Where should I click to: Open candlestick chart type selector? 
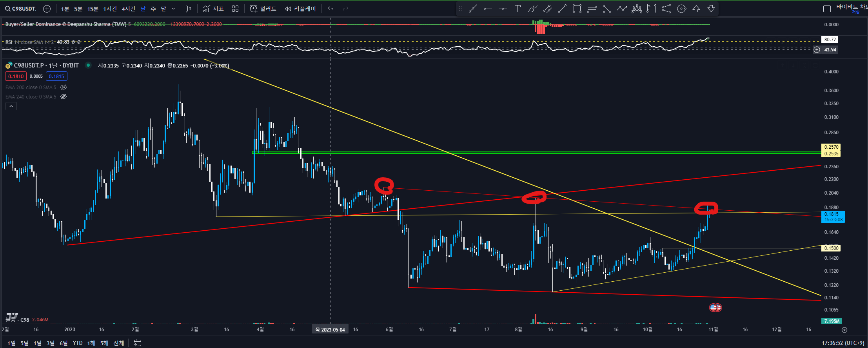[189, 9]
